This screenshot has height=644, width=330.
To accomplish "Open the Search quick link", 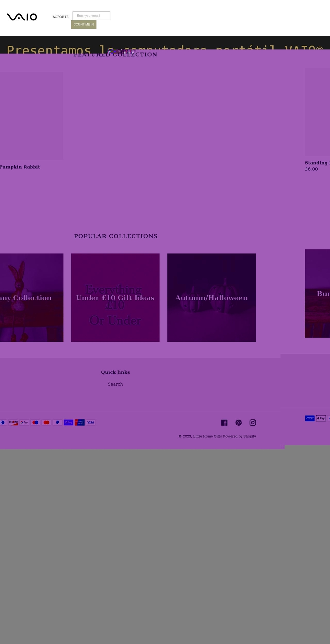I will (115, 384).
